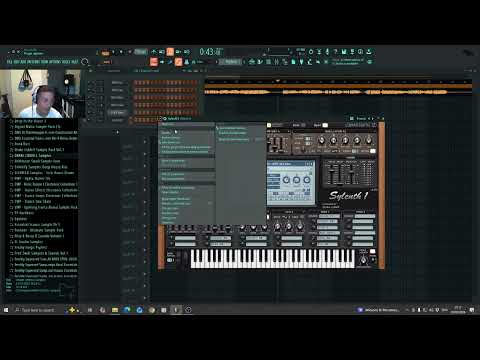Image resolution: width=480 pixels, height=360 pixels.
Task: Click the microphone icon in upper-right toolbar group
Action: 327,52
